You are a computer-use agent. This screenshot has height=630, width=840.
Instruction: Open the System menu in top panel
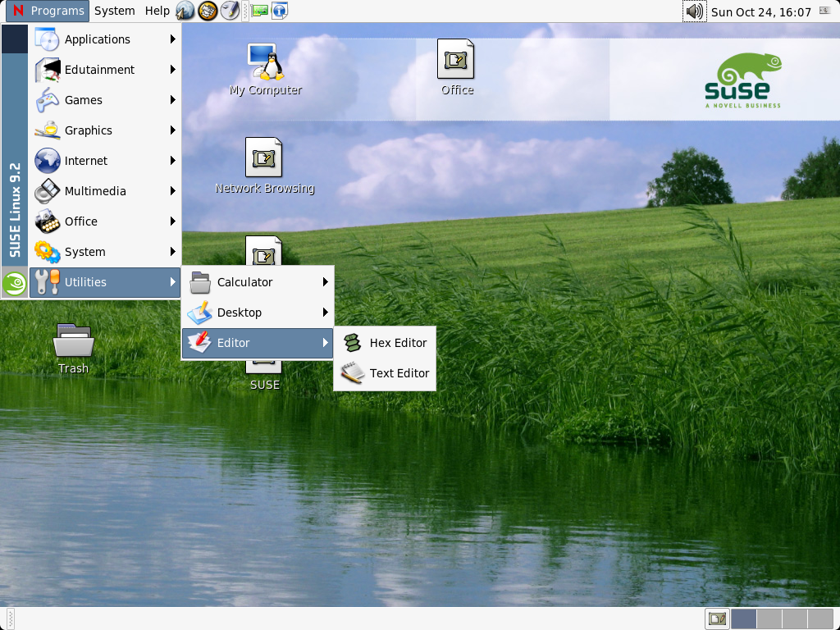click(114, 11)
